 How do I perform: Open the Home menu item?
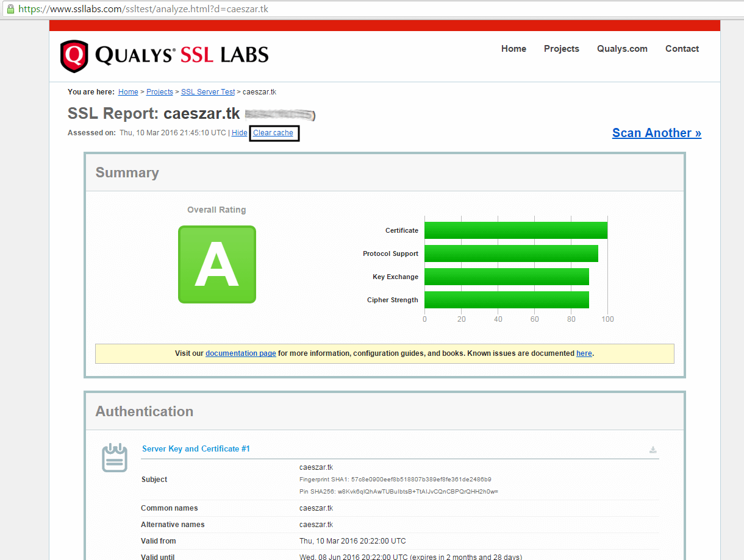point(513,49)
